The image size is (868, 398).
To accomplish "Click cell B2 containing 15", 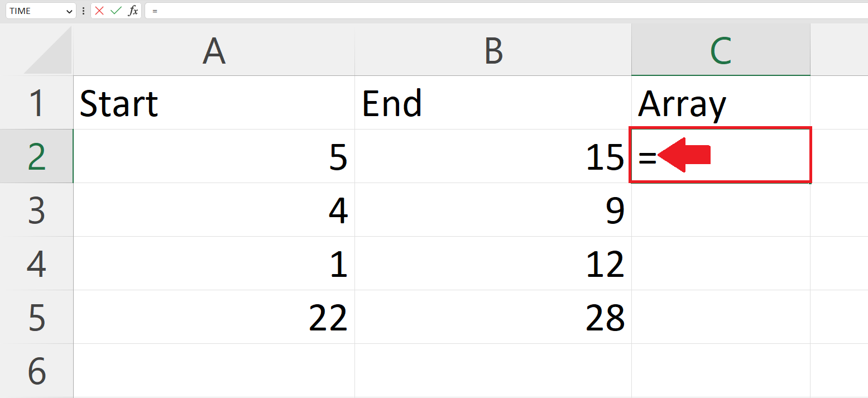I will point(493,156).
